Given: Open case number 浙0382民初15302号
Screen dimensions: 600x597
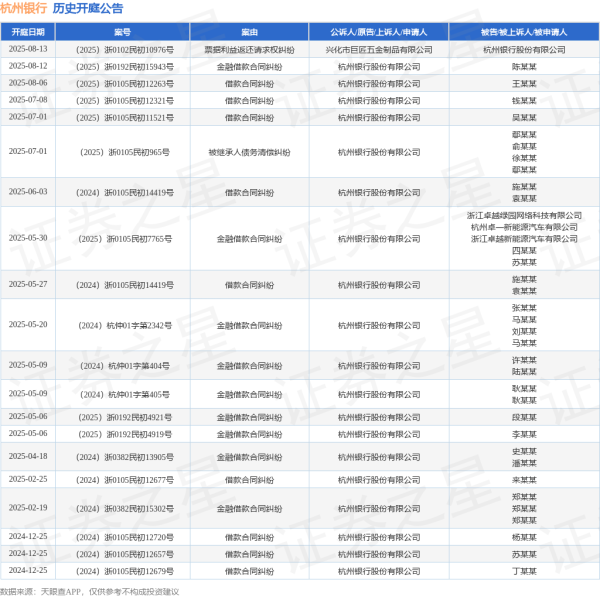Looking at the screenshot, I should (x=125, y=508).
